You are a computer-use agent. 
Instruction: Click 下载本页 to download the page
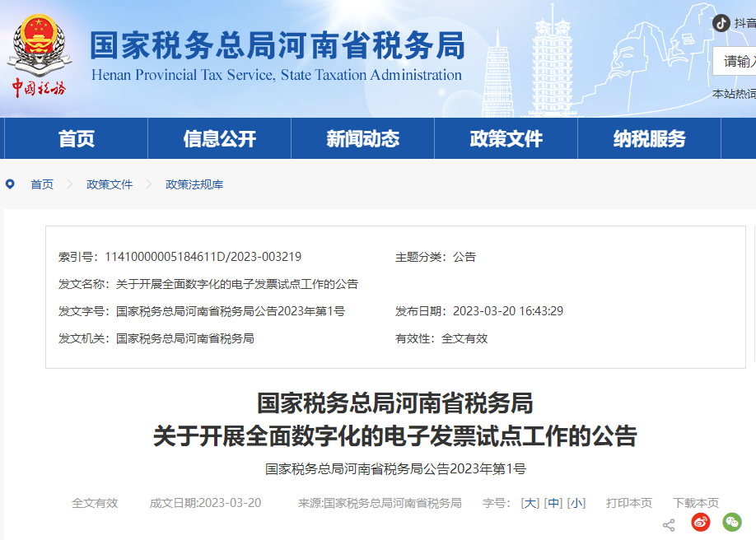696,502
